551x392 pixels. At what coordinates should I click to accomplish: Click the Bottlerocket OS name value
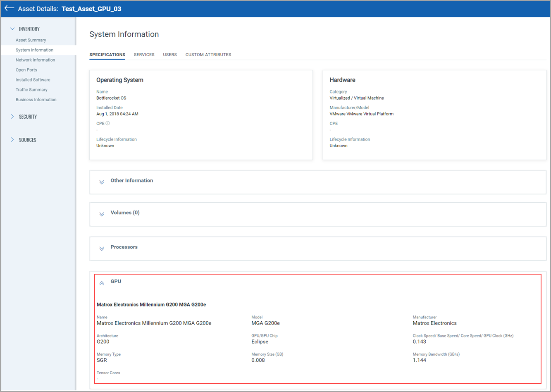111,98
